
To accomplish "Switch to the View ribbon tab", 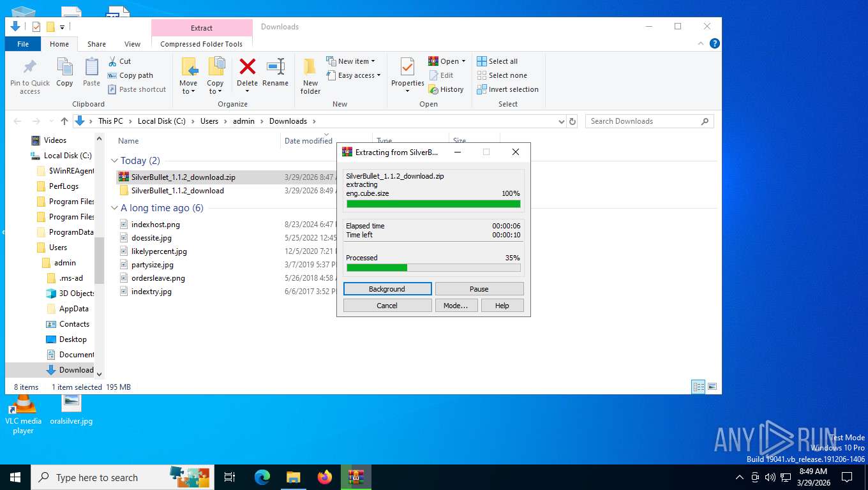I will [x=132, y=44].
